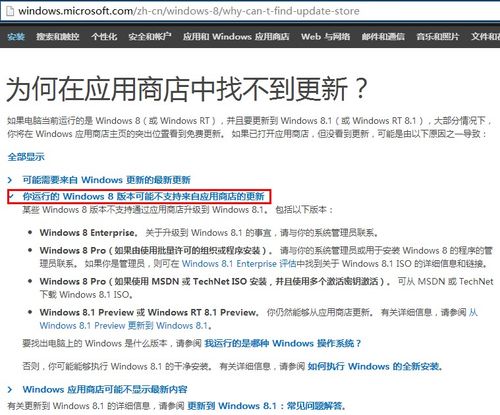Click the '你运行的 Windows 8 版本可能不支持' heading
The height and width of the screenshot is (415, 500).
[143, 196]
